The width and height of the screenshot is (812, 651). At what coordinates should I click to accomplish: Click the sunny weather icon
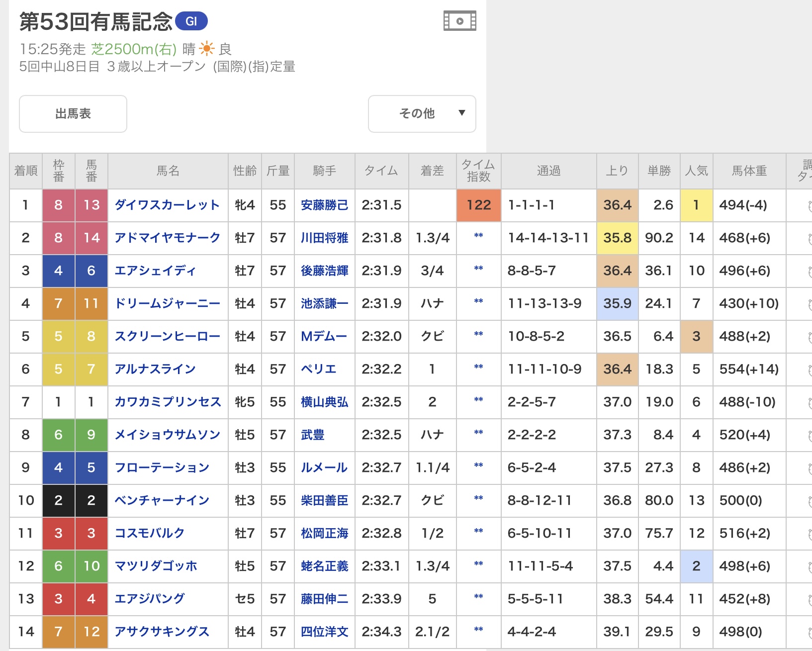(x=206, y=49)
